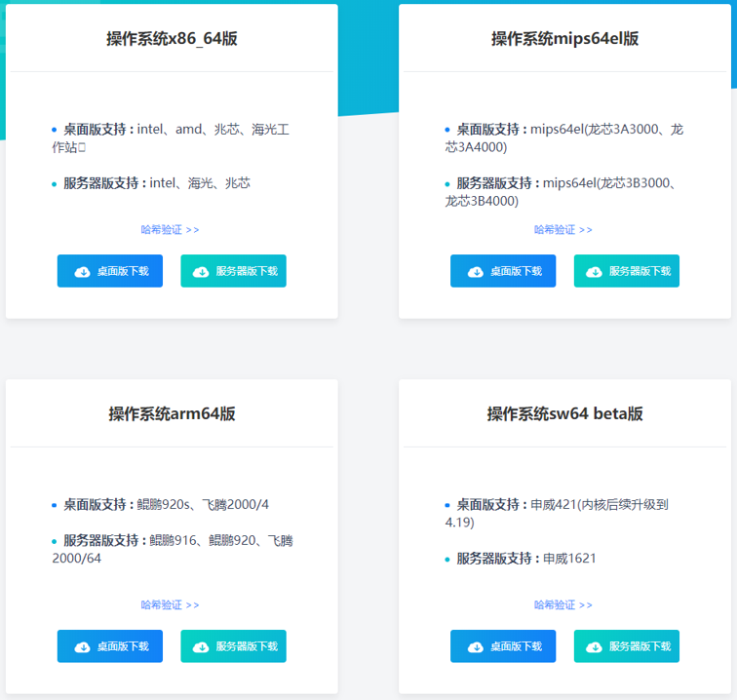
Task: Click cloud icon on sw64 beta 桌面版下载 button
Action: coord(476,646)
